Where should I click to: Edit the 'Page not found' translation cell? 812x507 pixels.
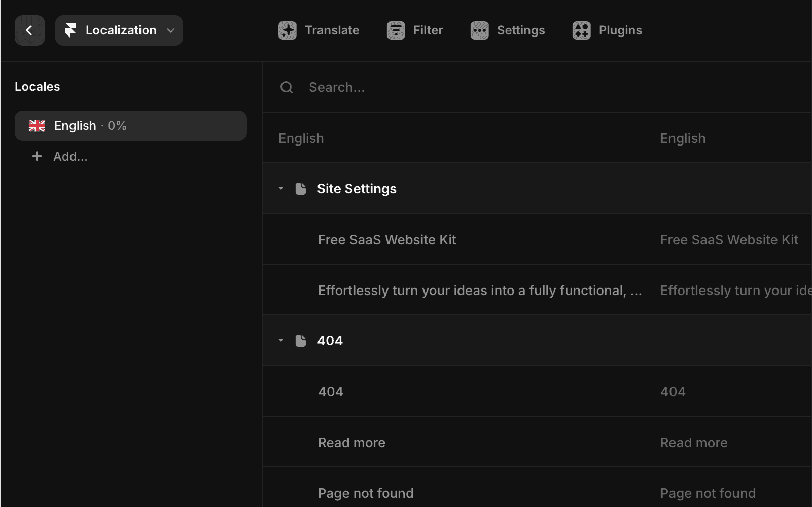pyautogui.click(x=708, y=493)
